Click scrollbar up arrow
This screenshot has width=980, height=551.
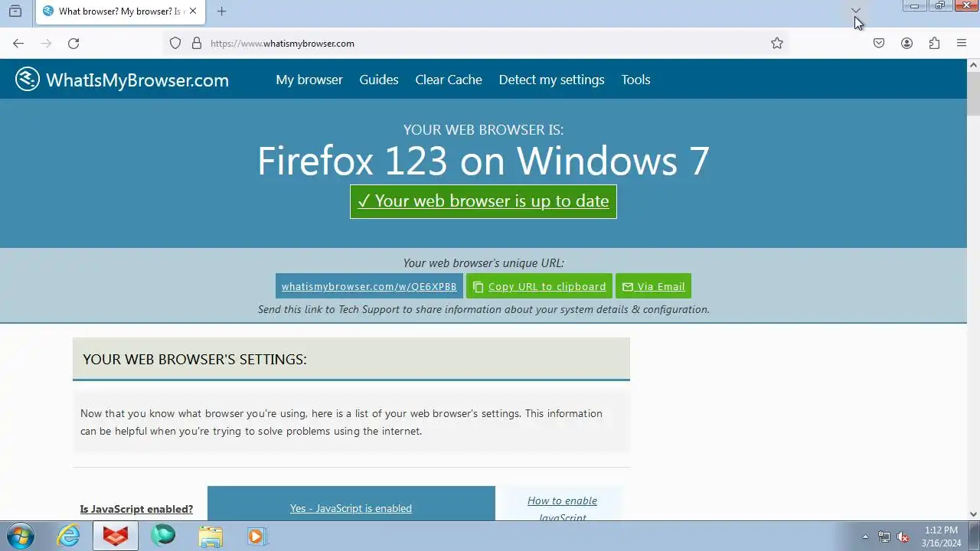973,65
